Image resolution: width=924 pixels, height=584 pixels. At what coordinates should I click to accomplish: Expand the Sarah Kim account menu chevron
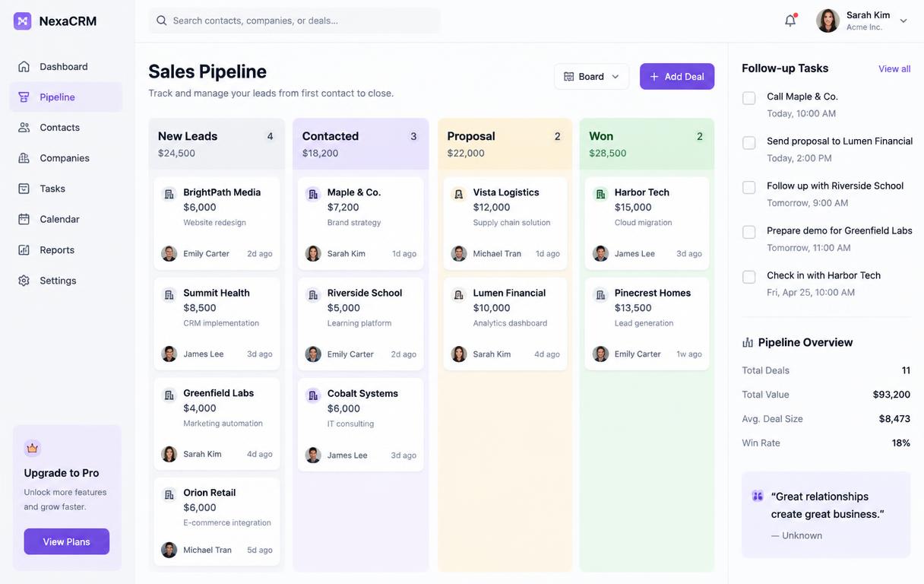pyautogui.click(x=903, y=21)
